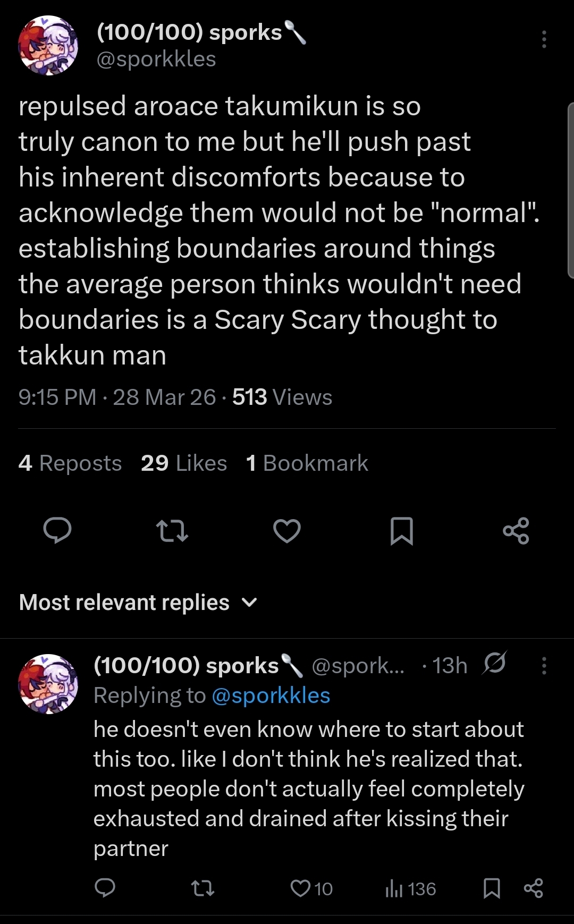
Task: Like the reply with 10 likes
Action: [311, 888]
